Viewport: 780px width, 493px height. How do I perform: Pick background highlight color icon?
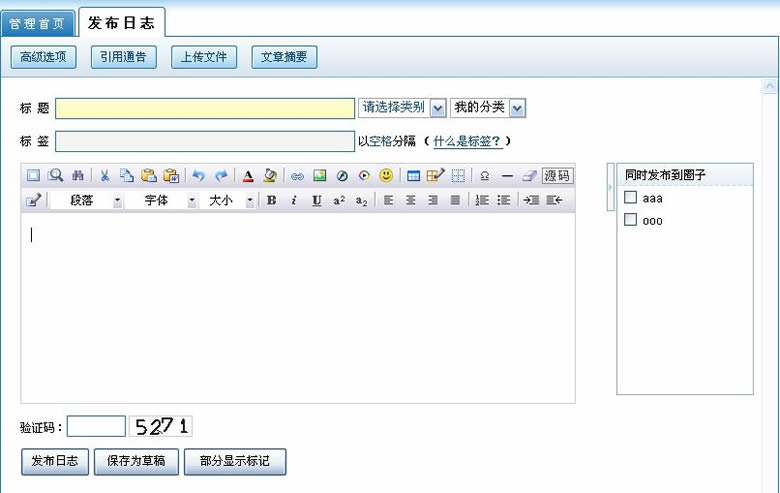[270, 176]
